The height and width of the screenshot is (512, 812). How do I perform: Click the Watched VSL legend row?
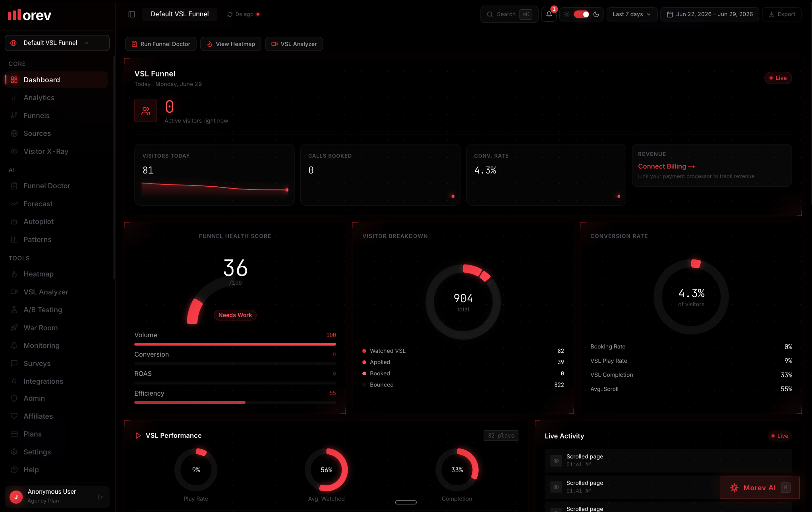tap(463, 351)
